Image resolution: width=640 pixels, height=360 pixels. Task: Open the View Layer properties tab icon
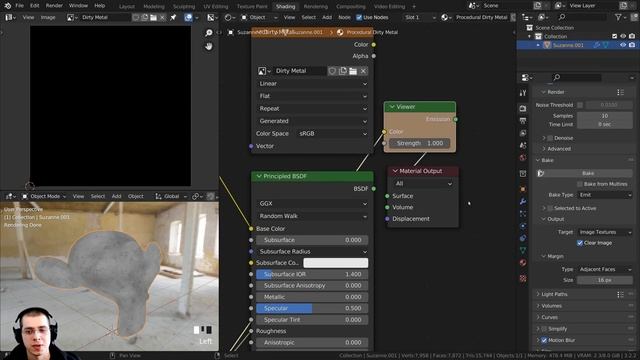pyautogui.click(x=523, y=133)
